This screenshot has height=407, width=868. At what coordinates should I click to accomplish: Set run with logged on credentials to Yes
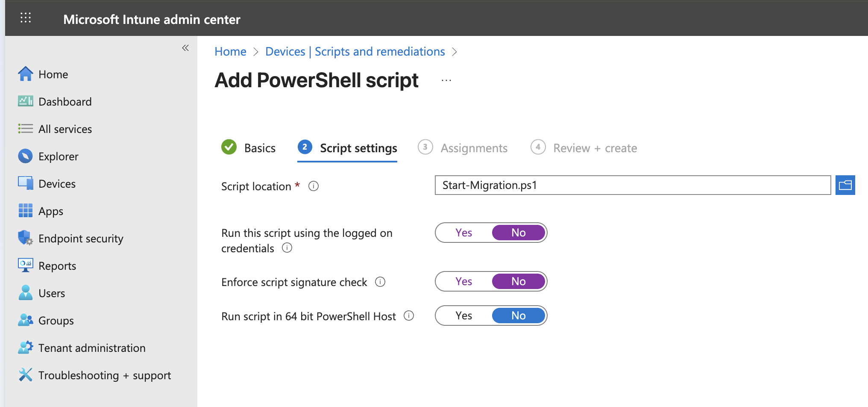tap(463, 233)
